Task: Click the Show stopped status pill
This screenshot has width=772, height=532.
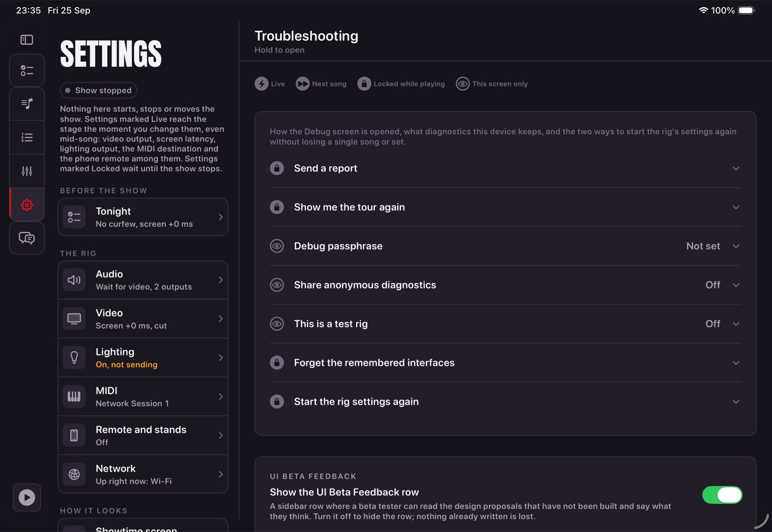Action: pyautogui.click(x=98, y=90)
